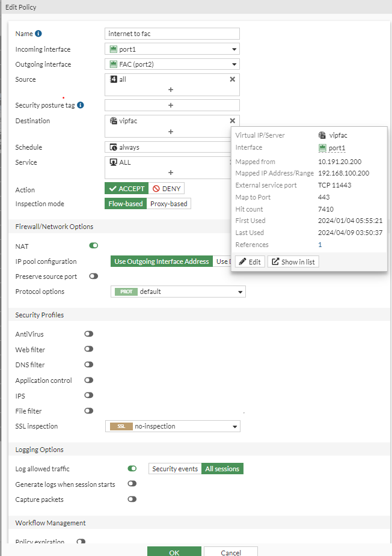Click the Name input field
Image resolution: width=392 pixels, height=556 pixels.
point(172,34)
